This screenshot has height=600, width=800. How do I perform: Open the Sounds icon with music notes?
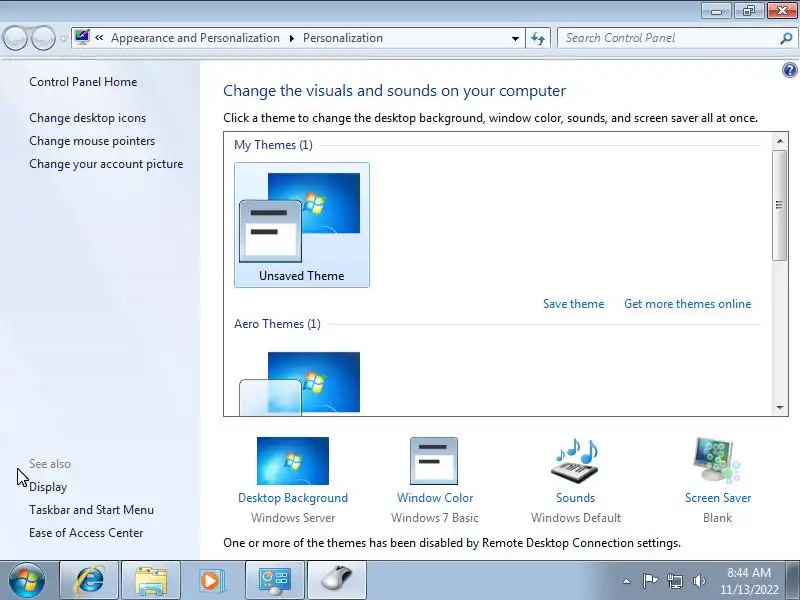tap(575, 460)
